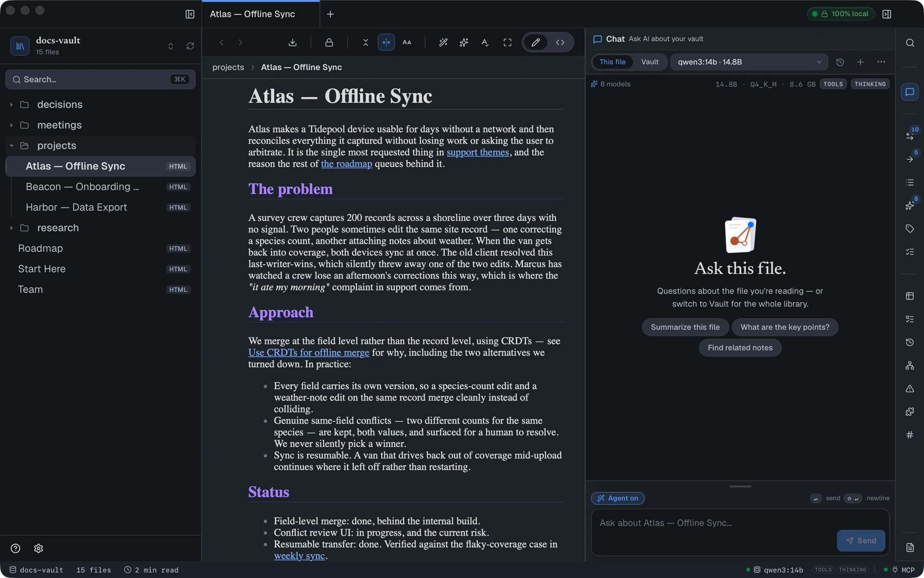The width and height of the screenshot is (924, 578).
Task: Toggle the right panel layout icon
Action: (x=887, y=14)
